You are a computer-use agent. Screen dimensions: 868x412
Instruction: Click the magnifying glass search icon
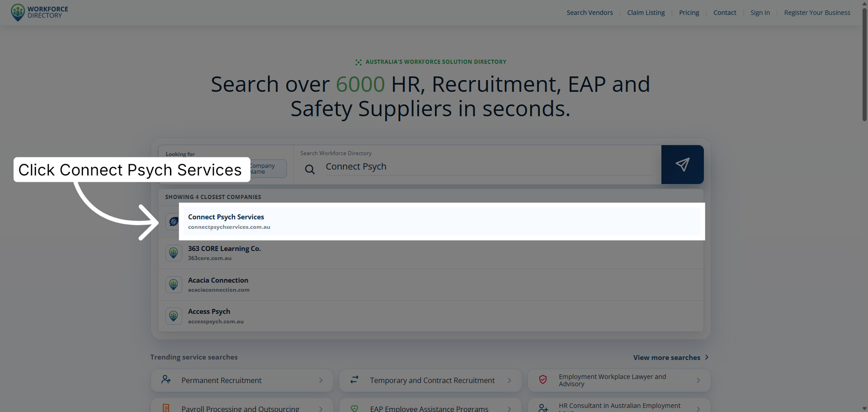point(310,170)
